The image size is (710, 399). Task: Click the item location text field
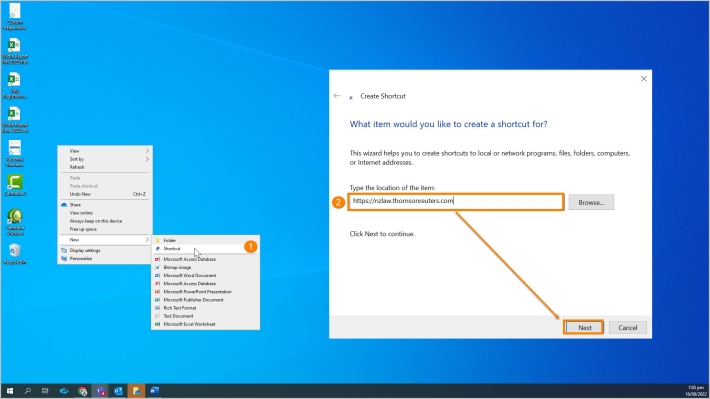click(x=456, y=202)
